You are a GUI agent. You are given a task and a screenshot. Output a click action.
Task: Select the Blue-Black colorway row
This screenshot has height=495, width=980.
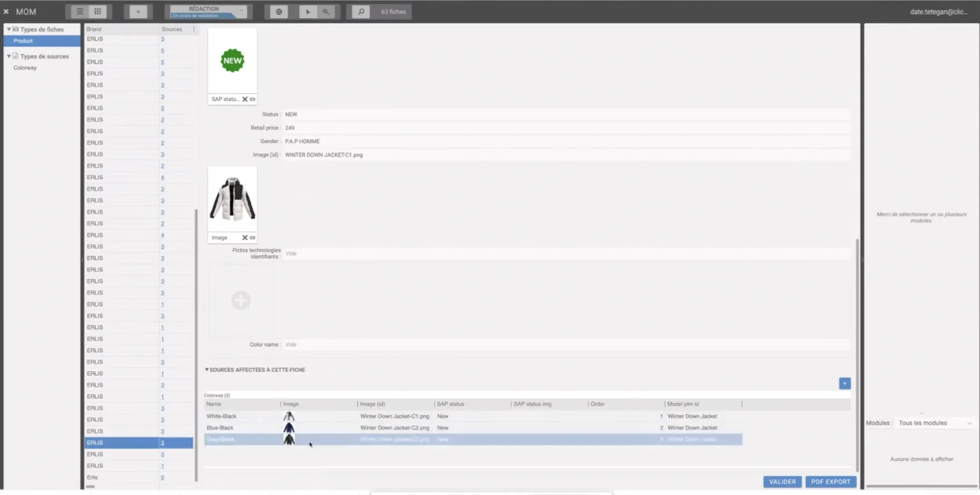pyautogui.click(x=220, y=428)
